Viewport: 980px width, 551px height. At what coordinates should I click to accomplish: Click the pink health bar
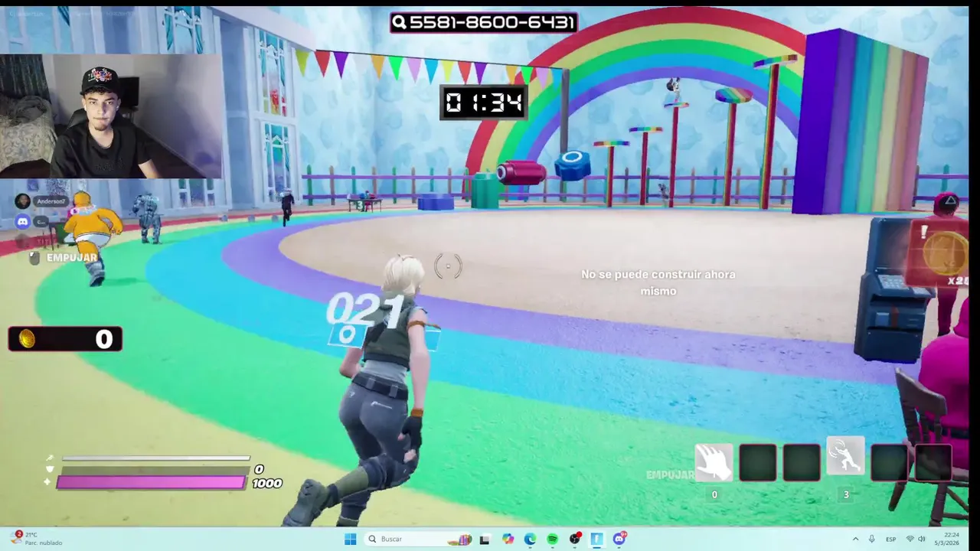click(151, 482)
